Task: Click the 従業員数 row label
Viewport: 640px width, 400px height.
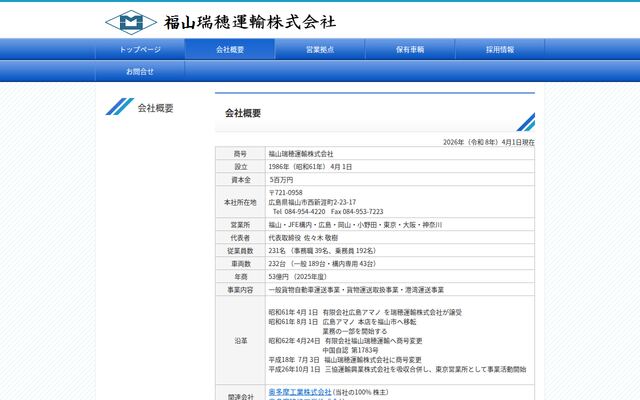Action: tap(240, 251)
